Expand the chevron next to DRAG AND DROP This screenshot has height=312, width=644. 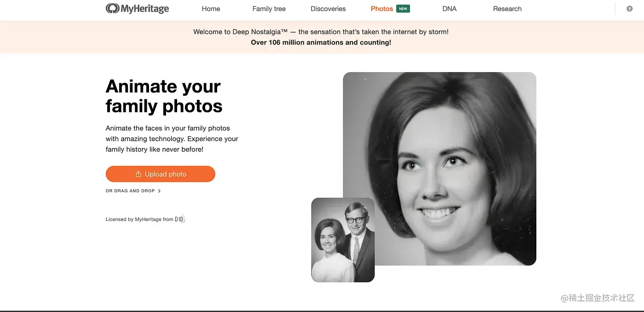tap(159, 191)
